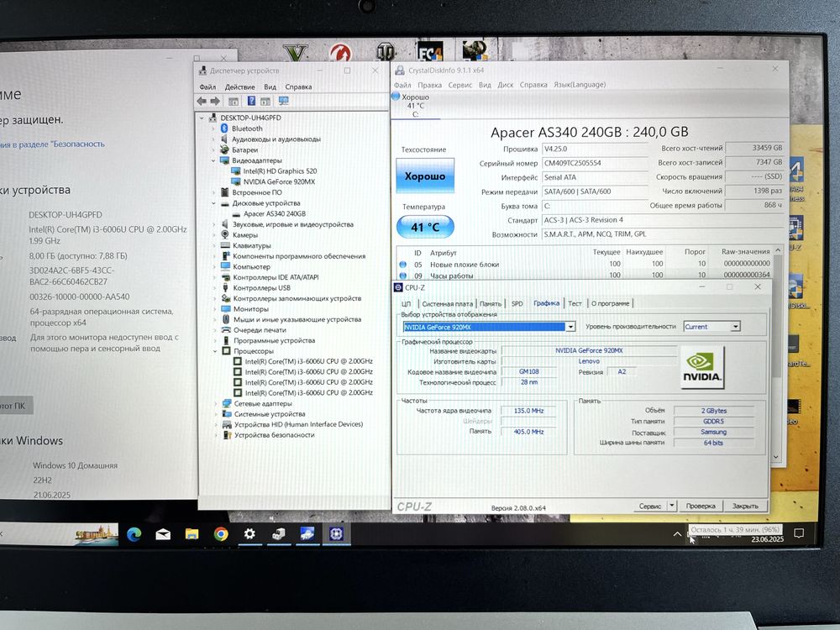This screenshot has width=840, height=630.
Task: Switch to Device Manager on the taskbar
Action: 279,534
